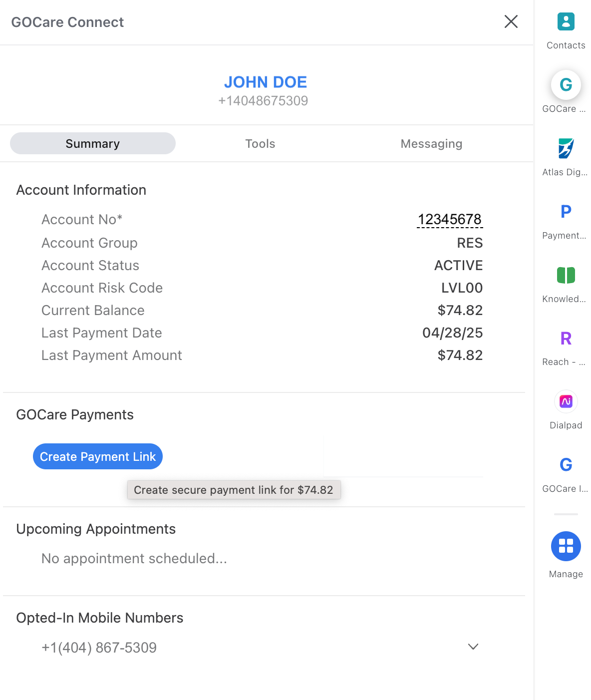This screenshot has height=700, width=591.
Task: Click the Current Balance amount $74.82
Action: (x=460, y=311)
